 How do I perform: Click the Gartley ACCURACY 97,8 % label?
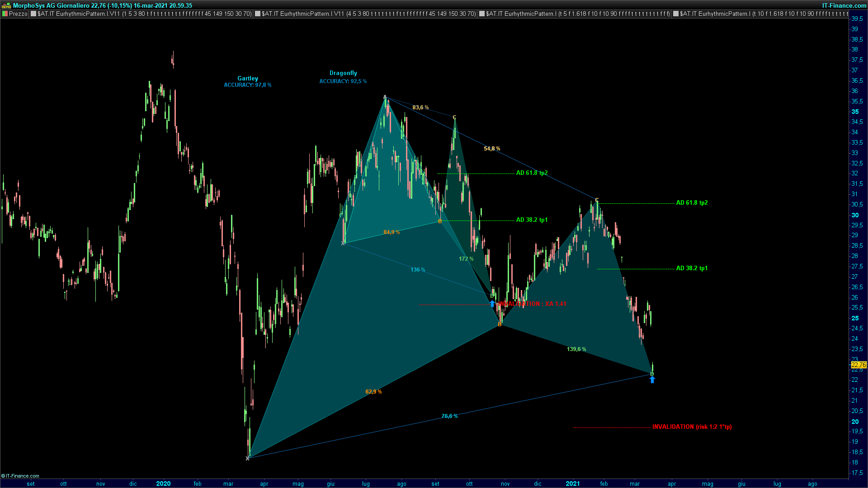pos(248,85)
